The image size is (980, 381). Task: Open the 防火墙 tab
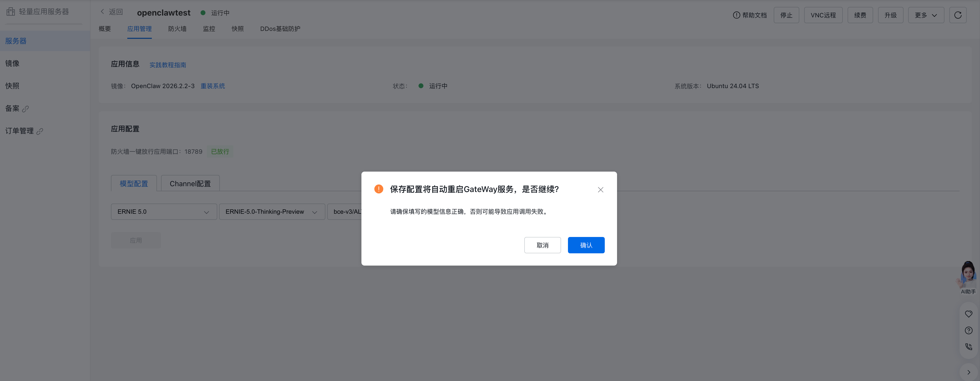[177, 29]
